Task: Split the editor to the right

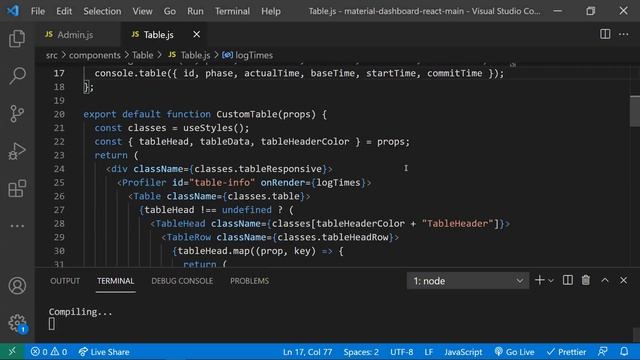Action: point(605,34)
